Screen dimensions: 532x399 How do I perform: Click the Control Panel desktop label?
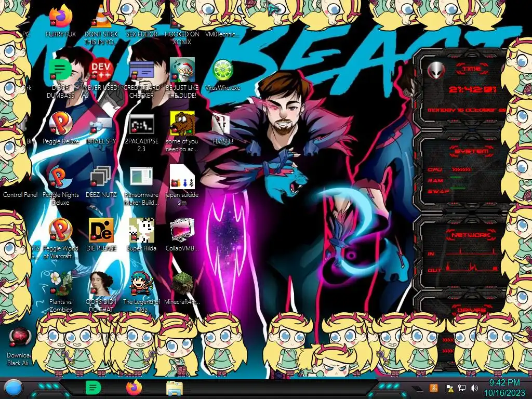pos(20,195)
